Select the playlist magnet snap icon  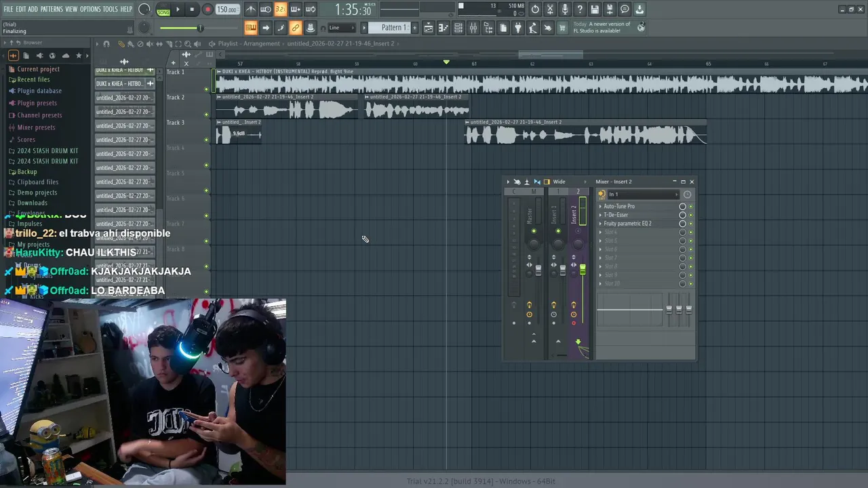pos(106,44)
